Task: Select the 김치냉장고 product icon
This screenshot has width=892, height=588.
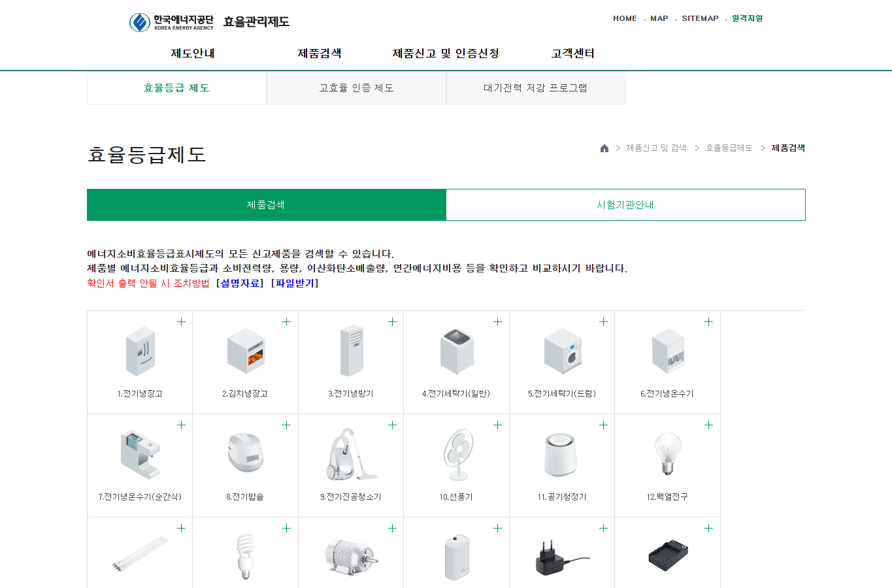Action: (246, 351)
